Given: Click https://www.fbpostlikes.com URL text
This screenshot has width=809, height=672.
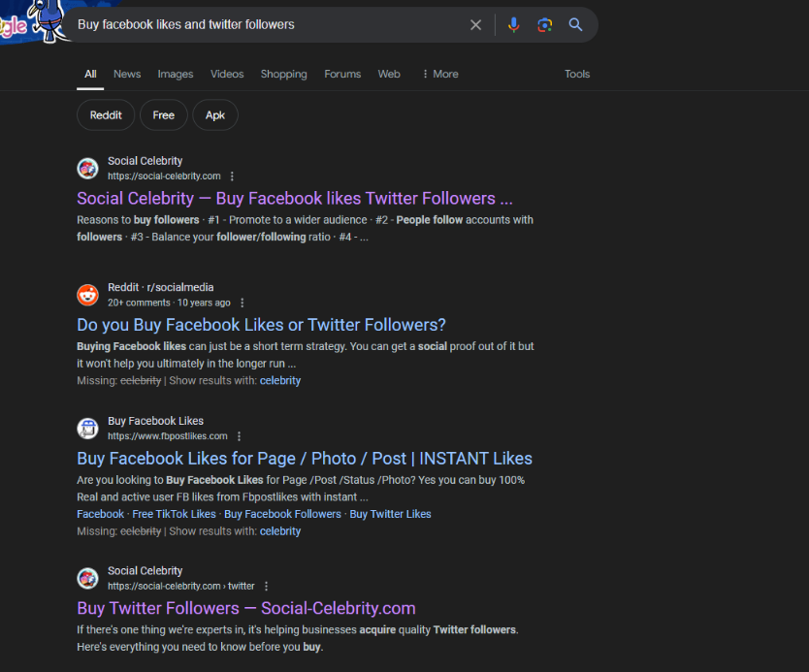Looking at the screenshot, I should coord(167,436).
